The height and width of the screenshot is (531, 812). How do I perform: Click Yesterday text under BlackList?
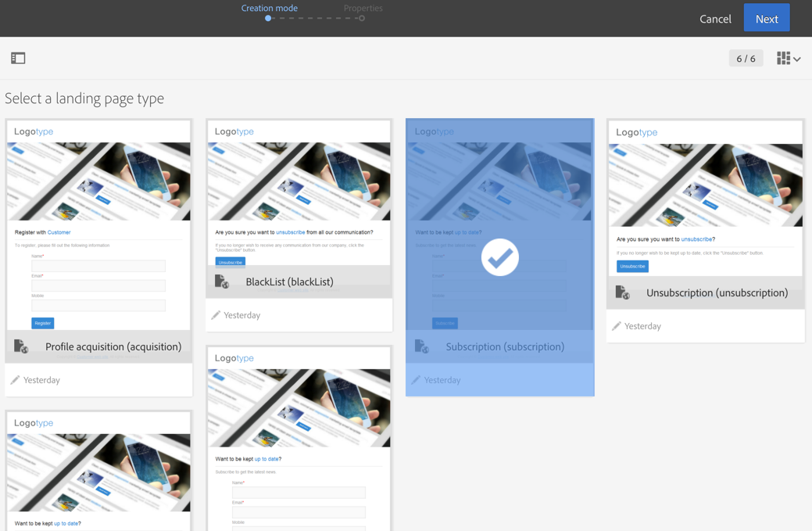[241, 315]
